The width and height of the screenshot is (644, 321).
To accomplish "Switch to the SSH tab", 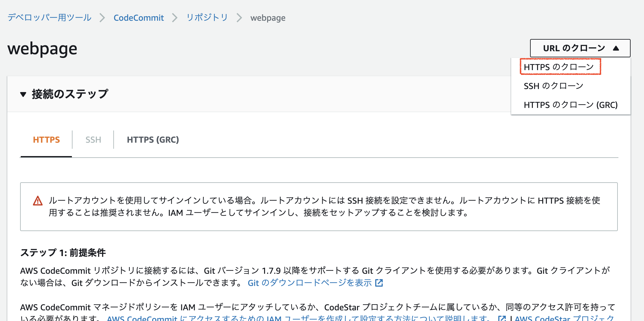I will (x=93, y=140).
